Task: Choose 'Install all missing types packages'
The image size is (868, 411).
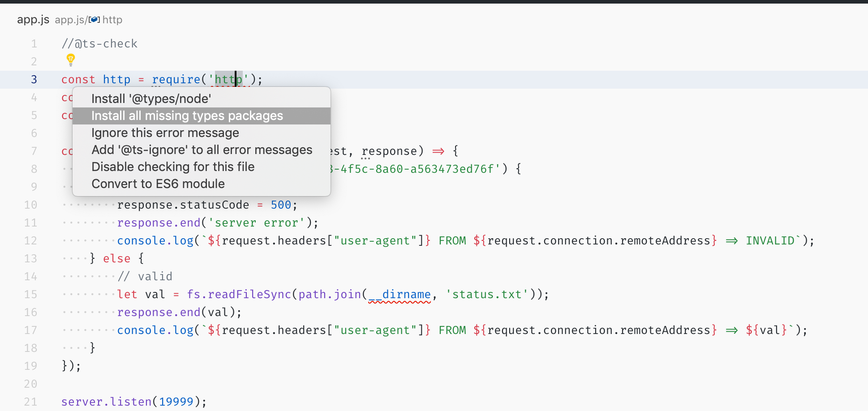Action: [187, 116]
